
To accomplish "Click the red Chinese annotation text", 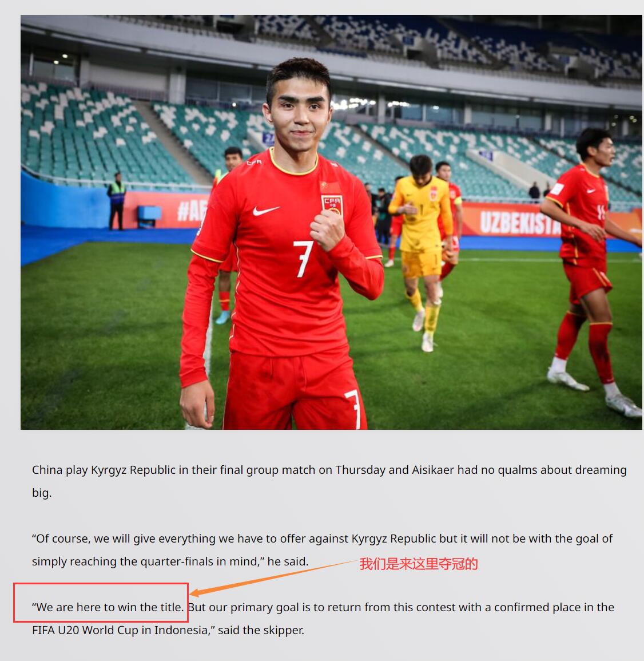I will [x=418, y=564].
